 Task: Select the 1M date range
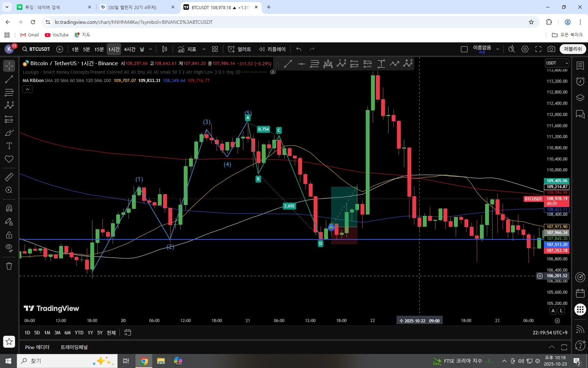tap(47, 333)
